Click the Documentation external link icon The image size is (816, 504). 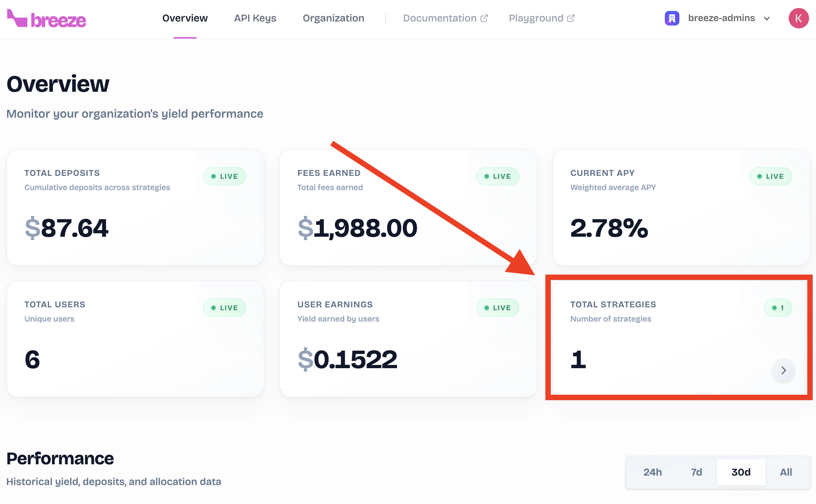coord(484,18)
